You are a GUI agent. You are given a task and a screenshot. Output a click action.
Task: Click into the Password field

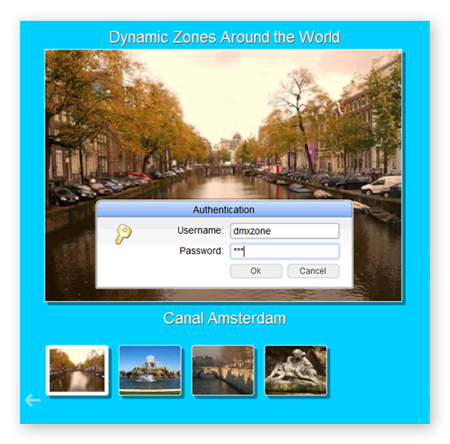click(x=285, y=251)
